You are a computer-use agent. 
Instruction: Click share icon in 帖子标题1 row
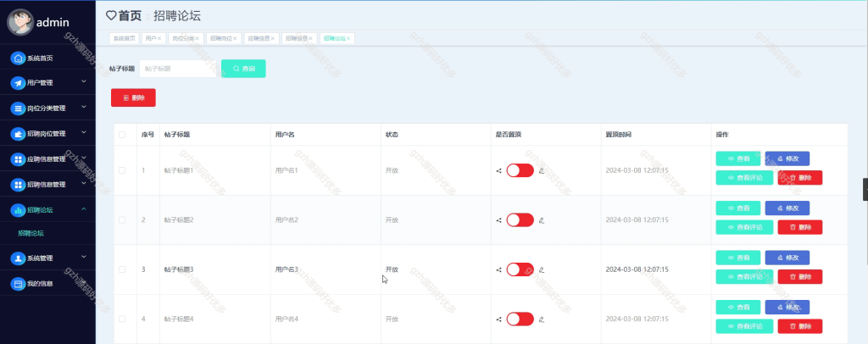pyautogui.click(x=498, y=171)
